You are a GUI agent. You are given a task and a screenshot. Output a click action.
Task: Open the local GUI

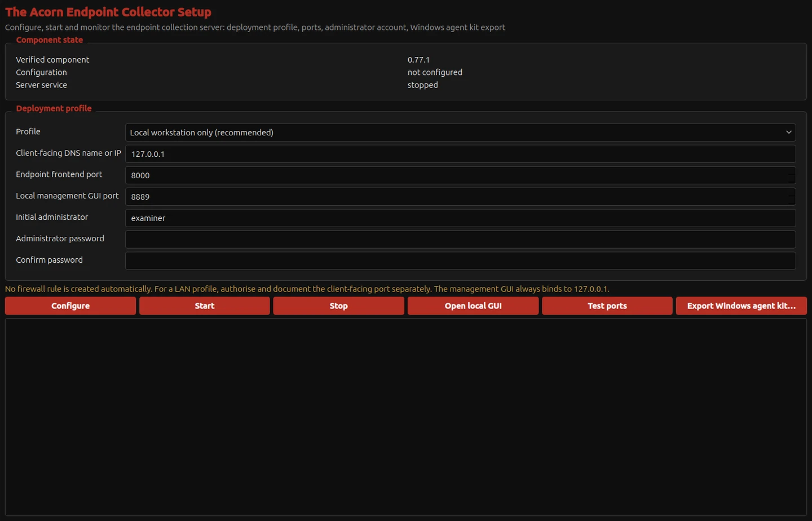coord(473,306)
